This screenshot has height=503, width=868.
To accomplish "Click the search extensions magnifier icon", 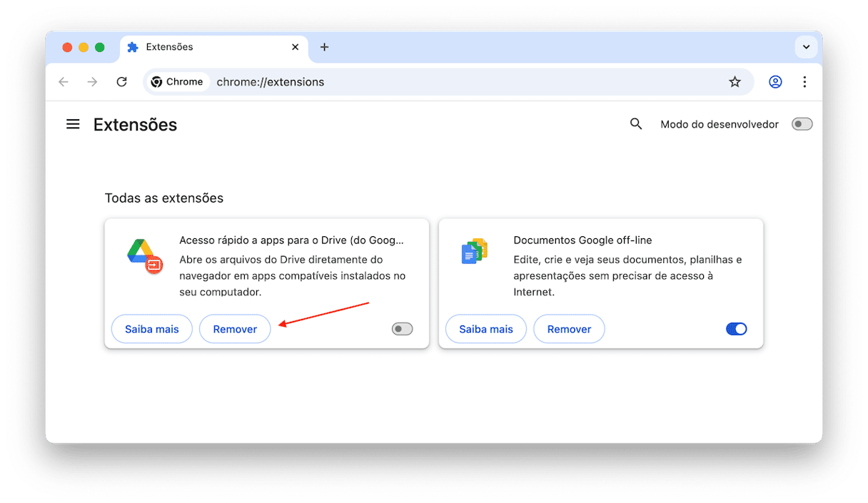I will click(x=636, y=124).
